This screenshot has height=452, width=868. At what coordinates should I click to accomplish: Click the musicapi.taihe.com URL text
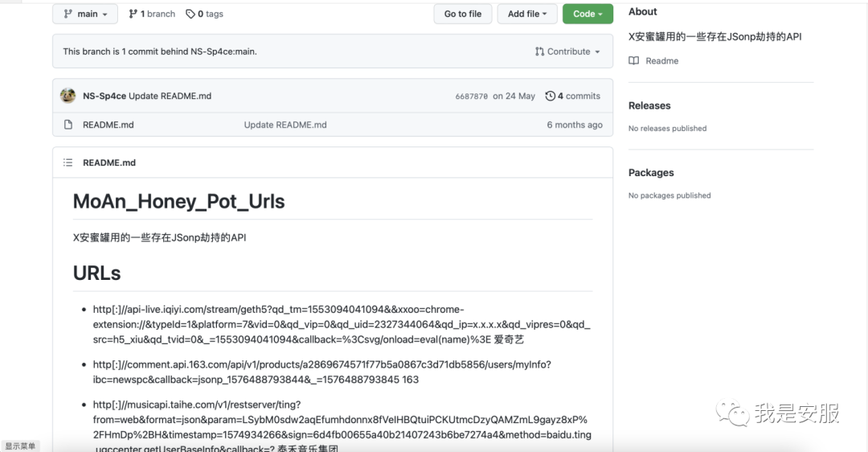pyautogui.click(x=342, y=427)
